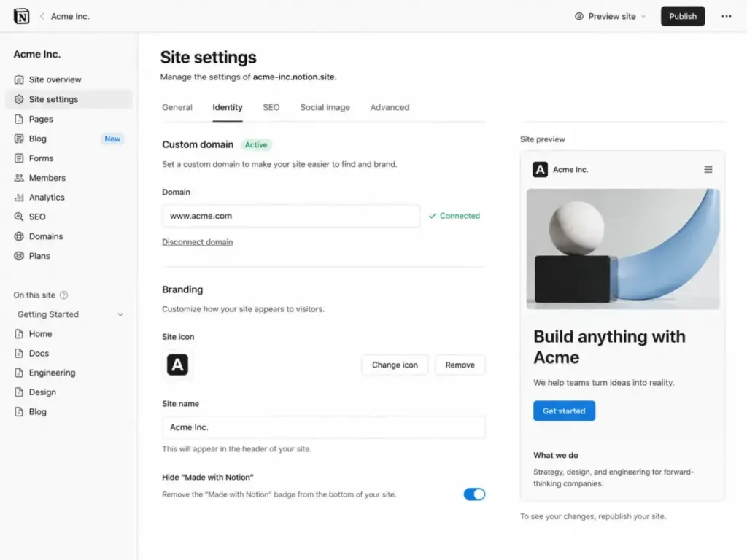Switch to the Social image tab
Image resolution: width=747 pixels, height=560 pixels.
(325, 107)
